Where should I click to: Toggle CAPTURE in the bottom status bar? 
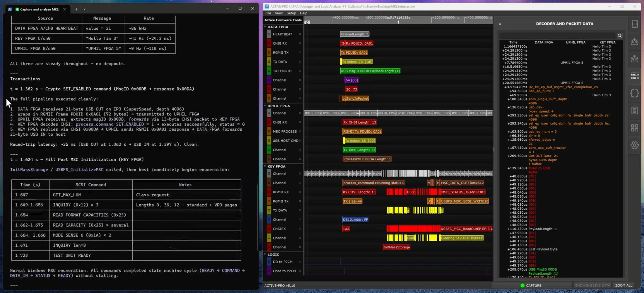pyautogui.click(x=532, y=285)
